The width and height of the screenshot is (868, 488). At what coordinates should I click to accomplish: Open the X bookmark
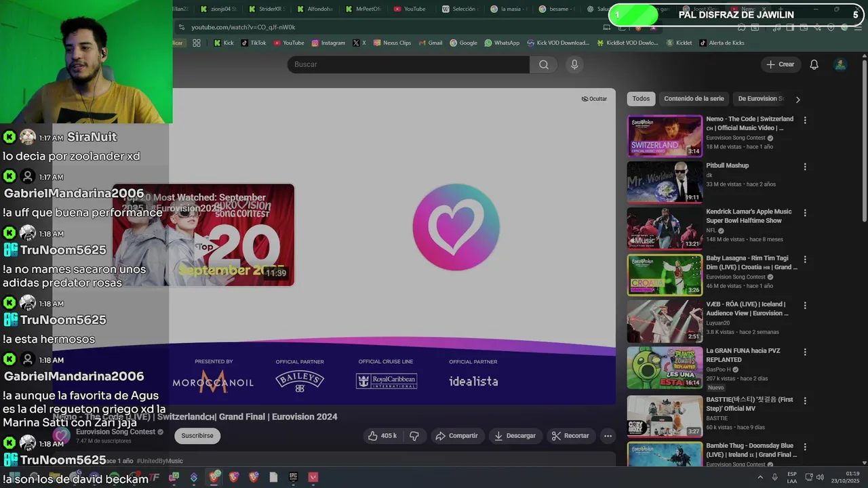click(x=359, y=43)
